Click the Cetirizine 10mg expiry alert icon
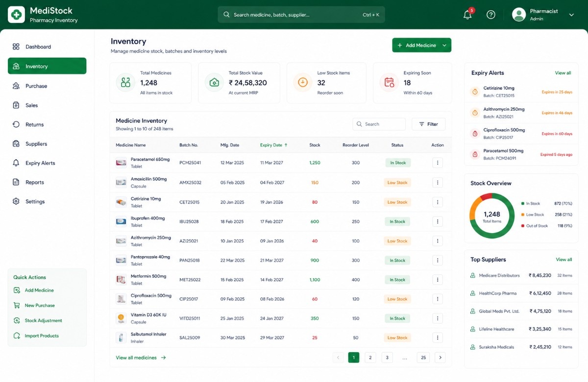The image size is (588, 382). pyautogui.click(x=474, y=92)
